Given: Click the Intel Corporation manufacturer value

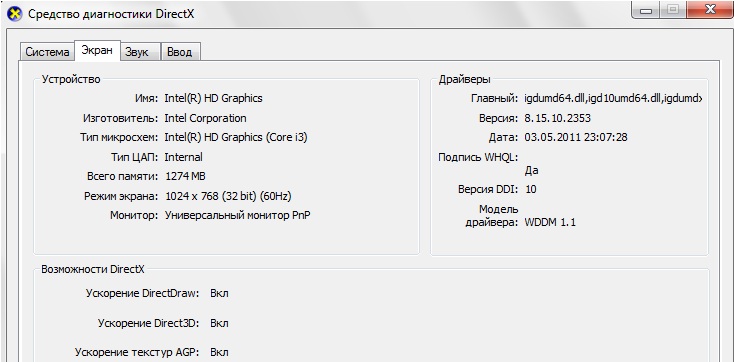Looking at the screenshot, I should [205, 118].
